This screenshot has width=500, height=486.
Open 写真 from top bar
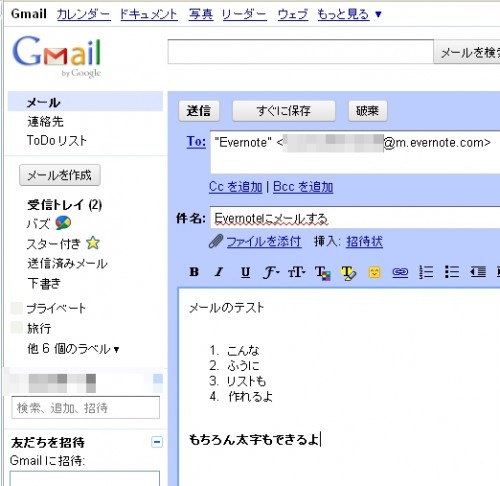click(x=201, y=14)
